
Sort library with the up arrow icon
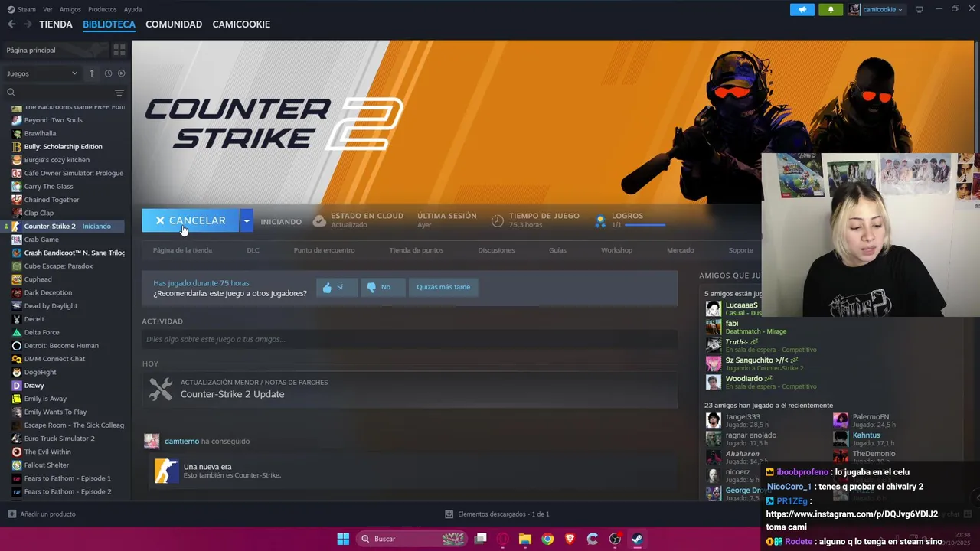pyautogui.click(x=92, y=73)
